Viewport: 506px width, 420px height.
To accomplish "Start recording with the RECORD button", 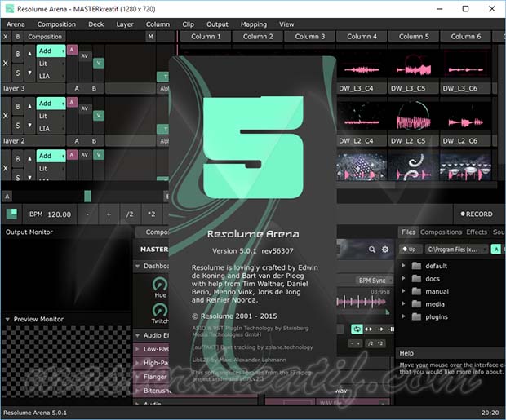I will (x=477, y=214).
